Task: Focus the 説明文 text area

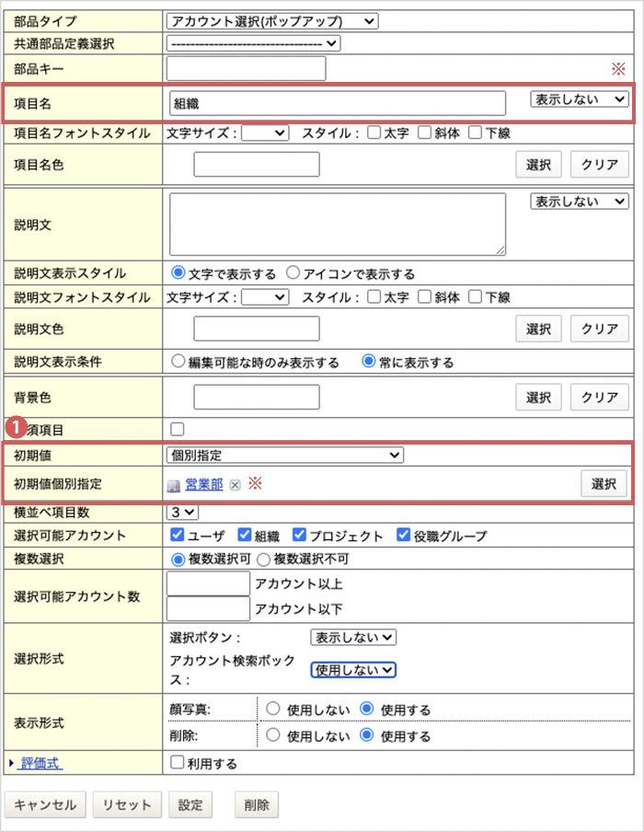Action: (338, 225)
